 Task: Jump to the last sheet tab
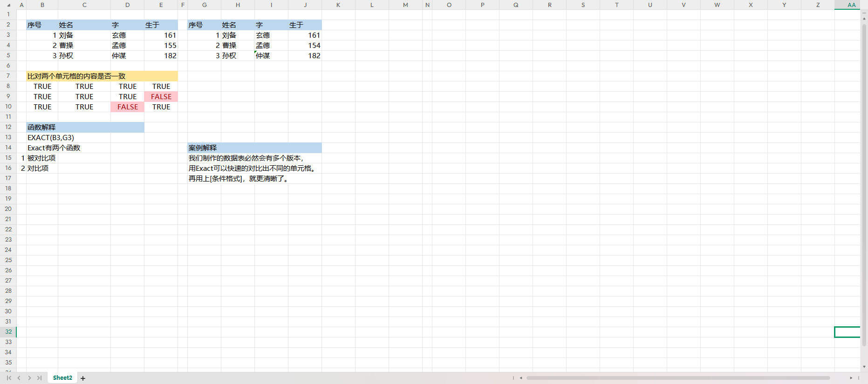click(x=40, y=378)
